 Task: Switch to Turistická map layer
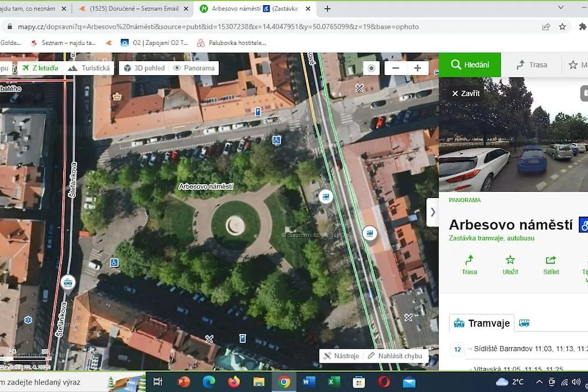point(89,68)
